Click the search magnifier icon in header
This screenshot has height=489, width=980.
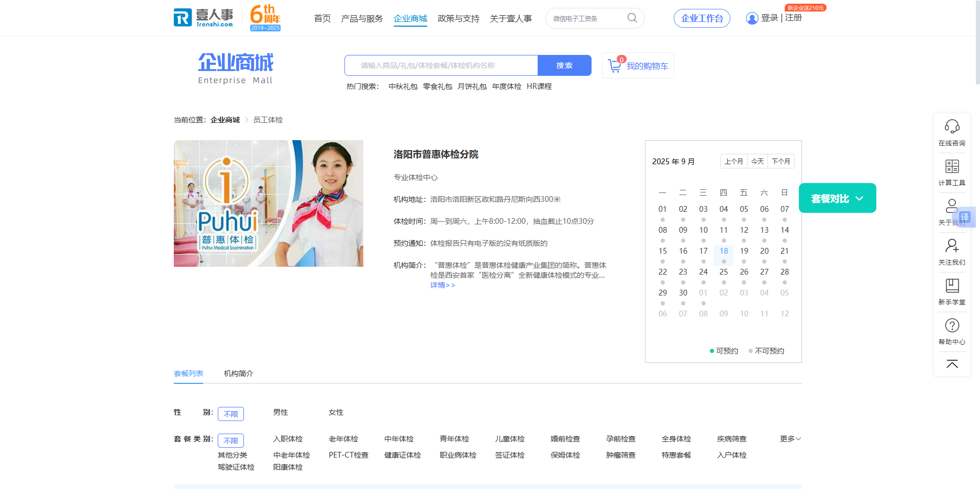click(632, 18)
